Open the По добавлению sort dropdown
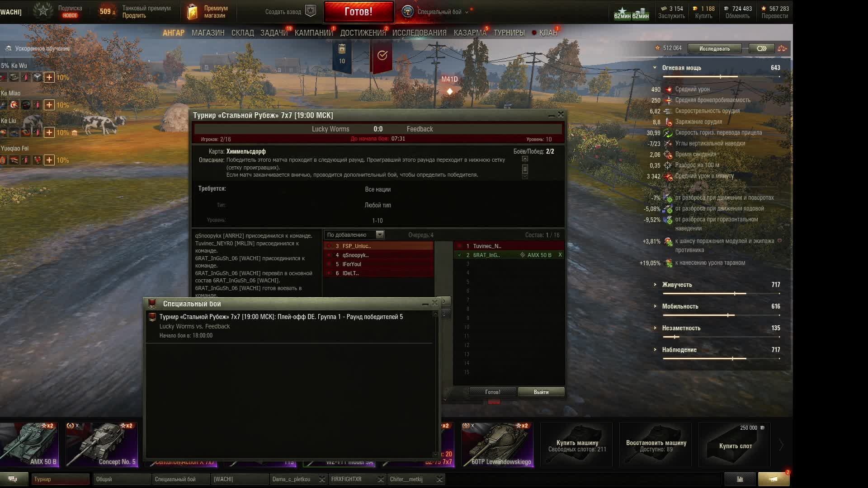868x488 pixels. click(x=354, y=235)
